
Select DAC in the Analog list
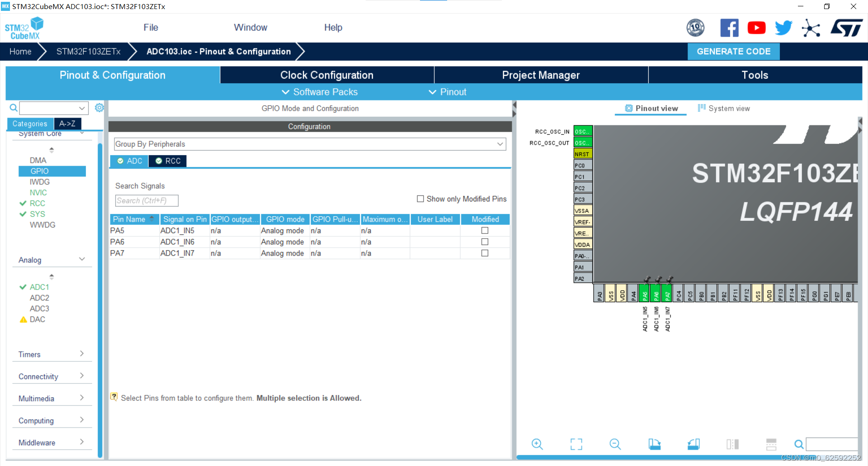point(38,319)
